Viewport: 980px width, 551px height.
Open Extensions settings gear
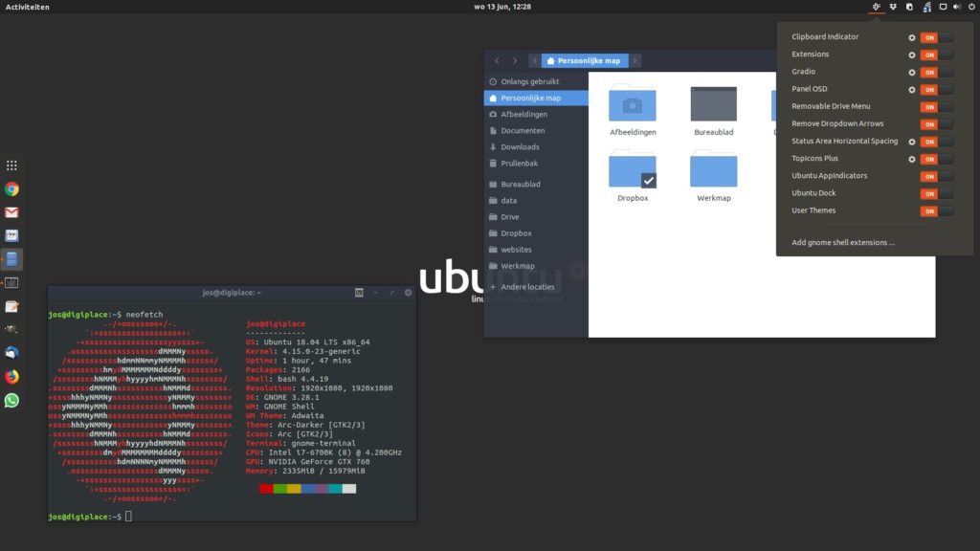click(912, 55)
